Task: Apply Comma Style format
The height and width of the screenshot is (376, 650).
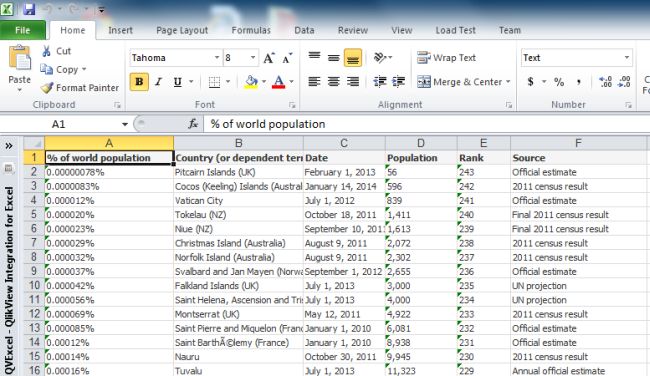Action: point(578,82)
